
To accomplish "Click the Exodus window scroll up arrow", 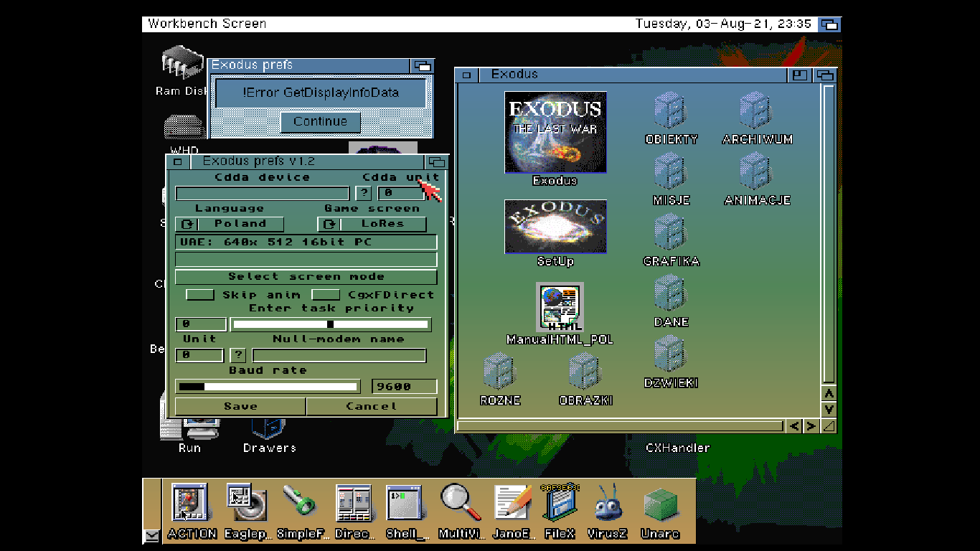I will (x=829, y=393).
